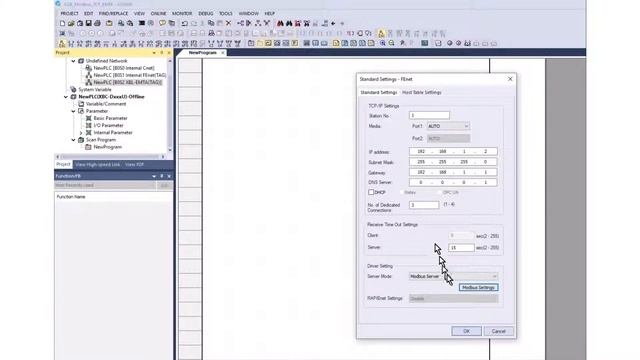
Task: Click the Station No. input field
Action: tap(429, 116)
